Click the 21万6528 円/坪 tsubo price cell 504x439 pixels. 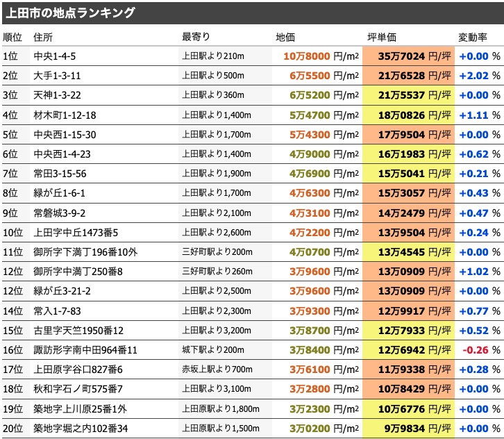pos(408,76)
